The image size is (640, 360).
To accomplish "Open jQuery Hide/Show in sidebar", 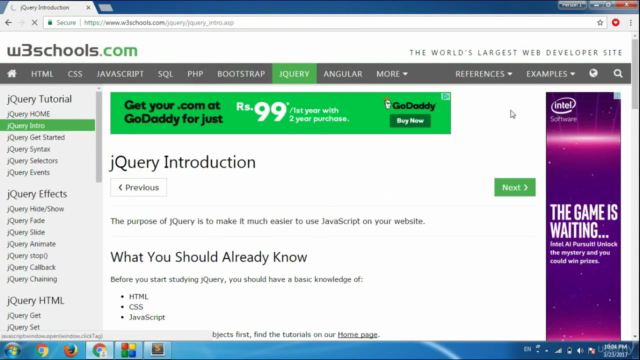I will [x=36, y=209].
